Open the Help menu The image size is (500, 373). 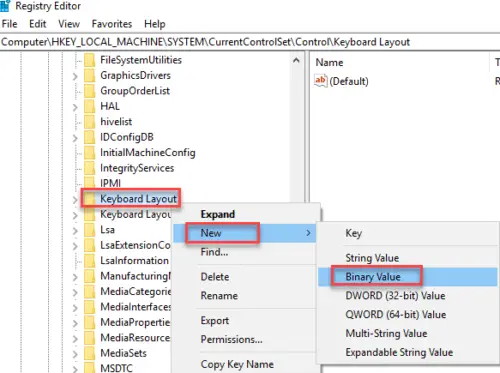pos(155,24)
